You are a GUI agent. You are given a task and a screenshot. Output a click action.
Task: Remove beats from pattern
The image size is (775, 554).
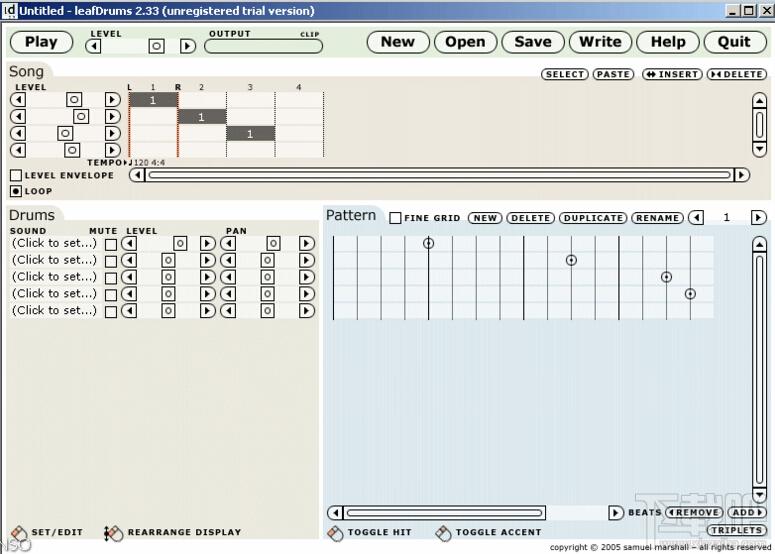point(694,512)
